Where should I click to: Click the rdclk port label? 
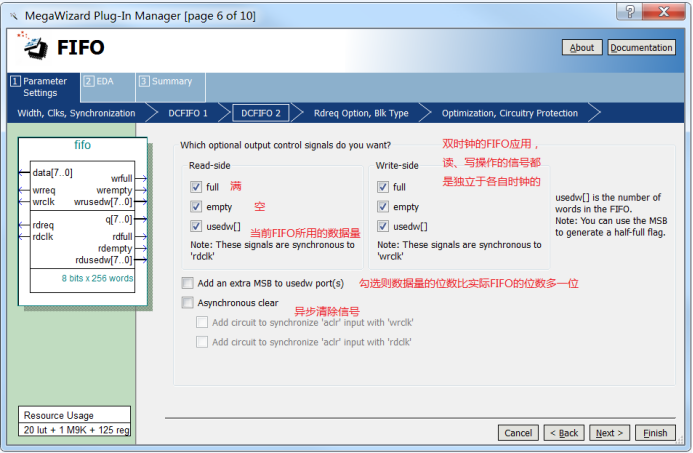click(42, 237)
